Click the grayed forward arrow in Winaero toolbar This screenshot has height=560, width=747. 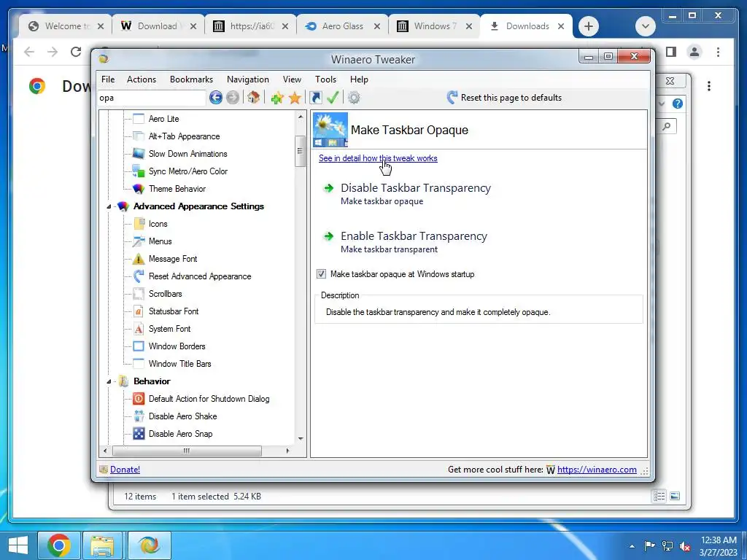pos(233,98)
